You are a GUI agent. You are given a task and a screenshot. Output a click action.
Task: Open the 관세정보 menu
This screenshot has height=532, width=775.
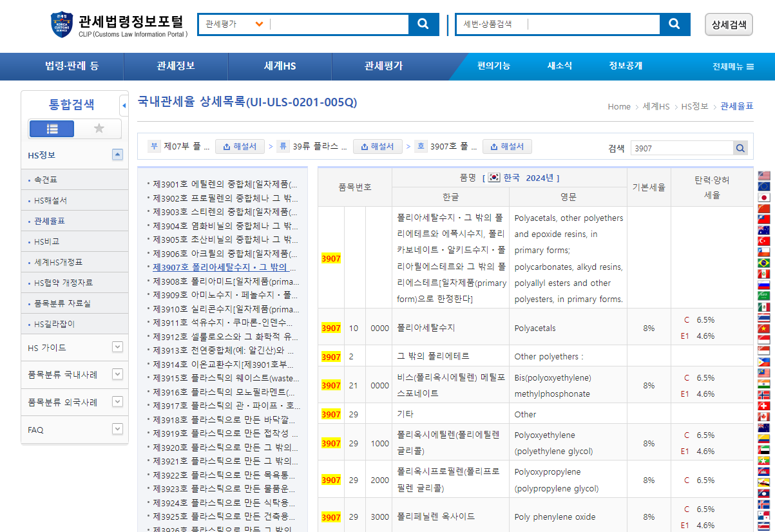pos(176,66)
